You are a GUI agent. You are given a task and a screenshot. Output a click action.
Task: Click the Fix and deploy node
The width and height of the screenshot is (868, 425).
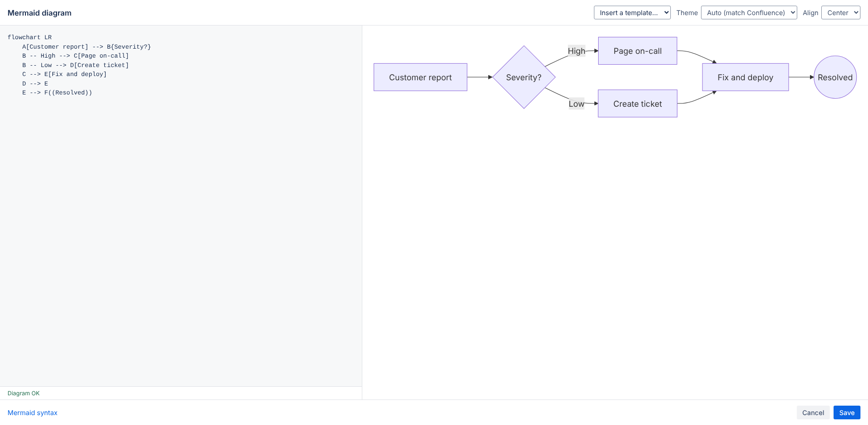(745, 77)
